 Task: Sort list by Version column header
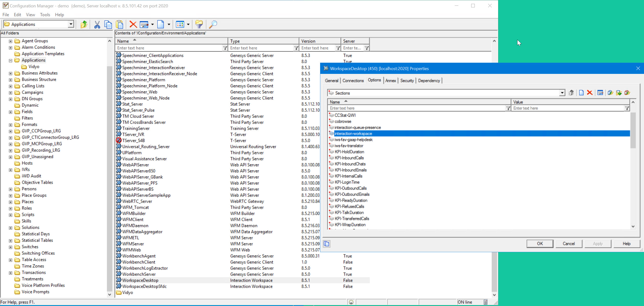(320, 41)
